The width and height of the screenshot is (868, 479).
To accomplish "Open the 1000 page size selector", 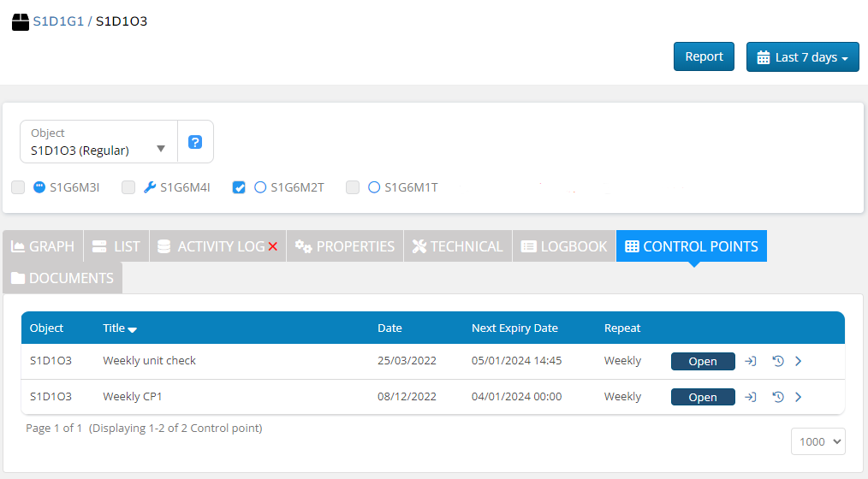I will pos(817,441).
